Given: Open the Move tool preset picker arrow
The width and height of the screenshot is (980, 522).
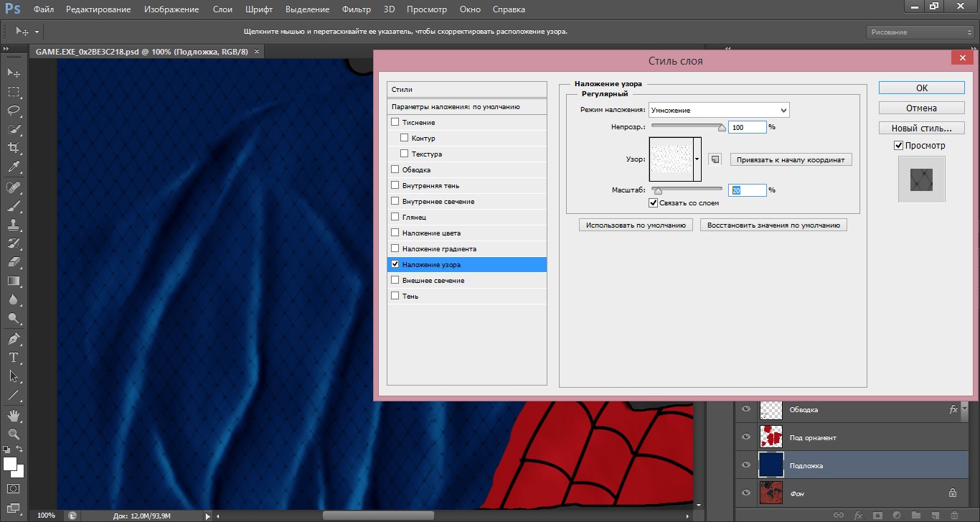Looking at the screenshot, I should 37,32.
